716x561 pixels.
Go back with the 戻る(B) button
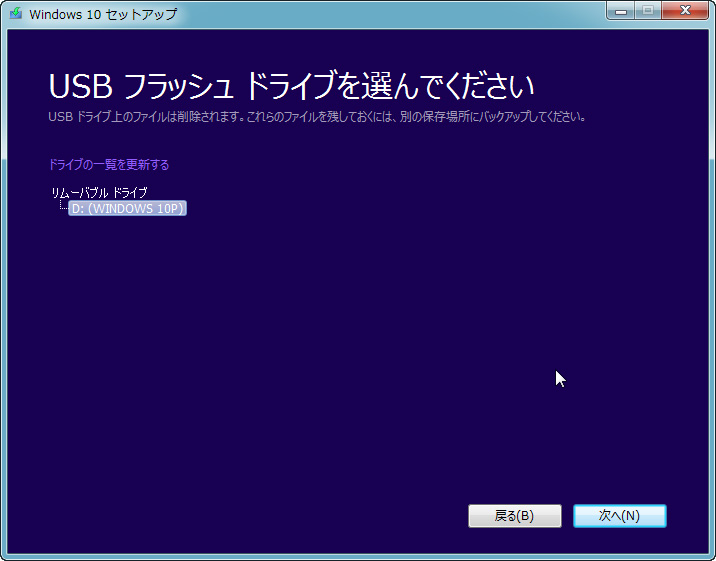pyautogui.click(x=515, y=516)
